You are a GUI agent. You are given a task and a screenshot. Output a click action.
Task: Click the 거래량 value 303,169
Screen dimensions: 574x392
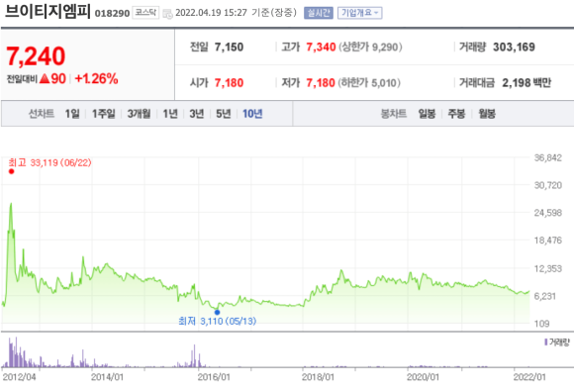click(x=514, y=48)
